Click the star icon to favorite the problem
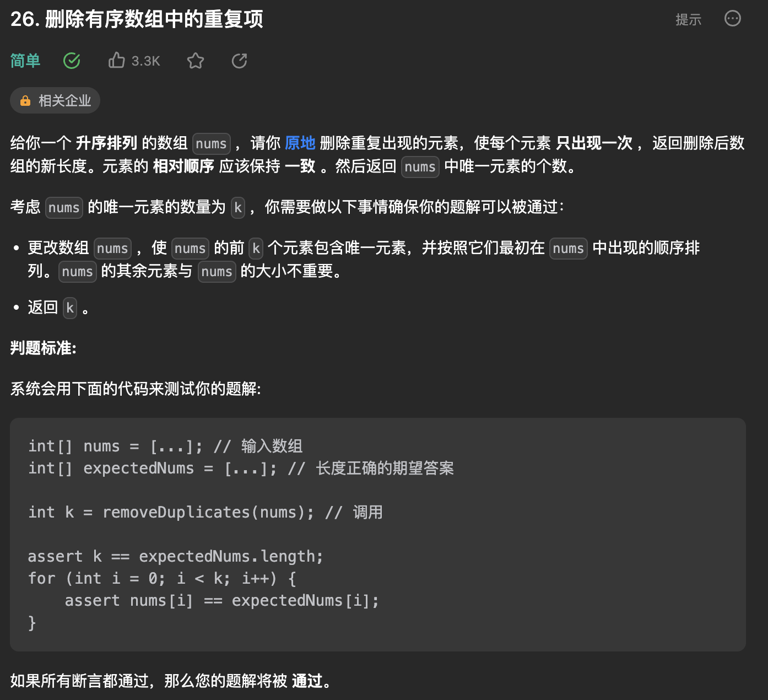 [195, 61]
